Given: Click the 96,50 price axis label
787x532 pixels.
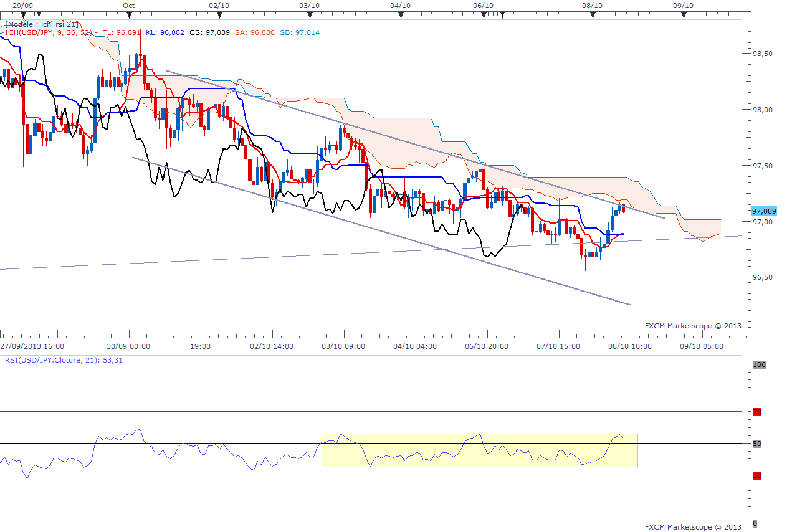Looking at the screenshot, I should (x=763, y=277).
